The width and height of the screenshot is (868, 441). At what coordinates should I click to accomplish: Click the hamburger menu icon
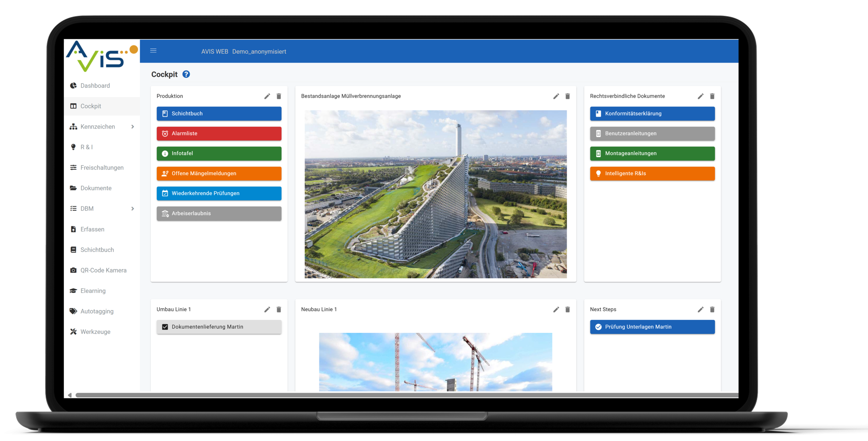pyautogui.click(x=153, y=51)
